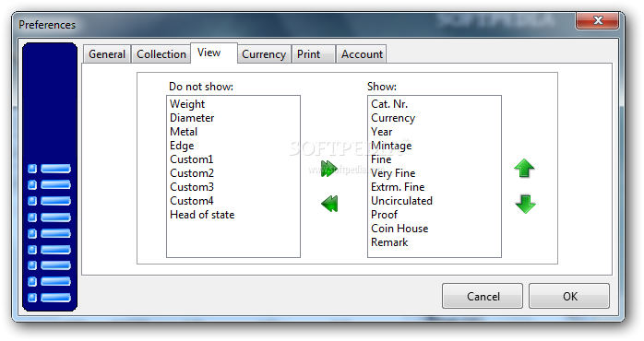The width and height of the screenshot is (644, 341).
Task: Select Uncirculated in the Show list
Action: 435,201
